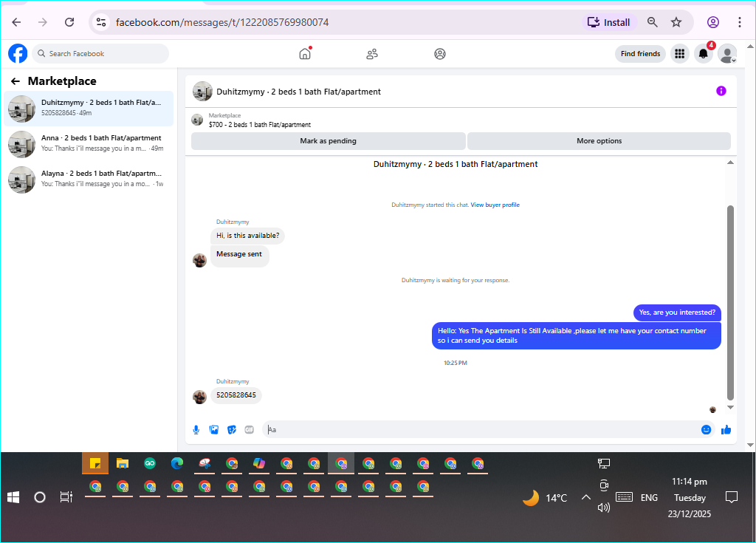Click Mark as pending button
This screenshot has width=756, height=543.
(x=329, y=141)
